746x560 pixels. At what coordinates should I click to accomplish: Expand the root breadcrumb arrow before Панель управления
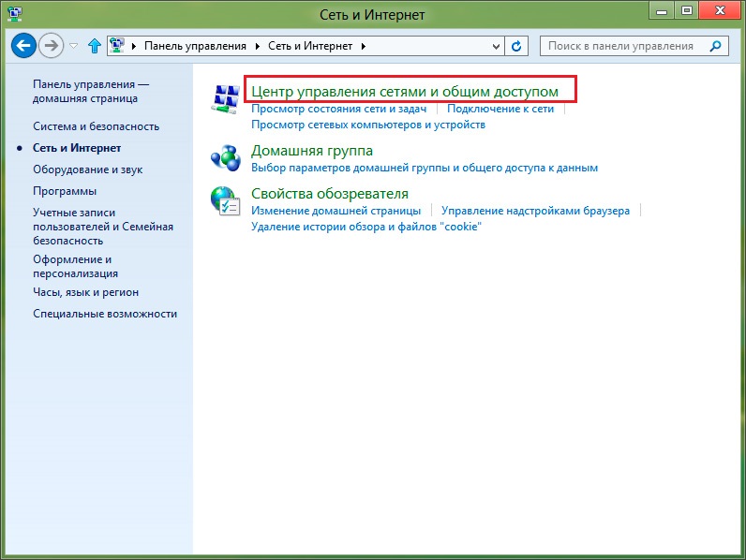[134, 46]
